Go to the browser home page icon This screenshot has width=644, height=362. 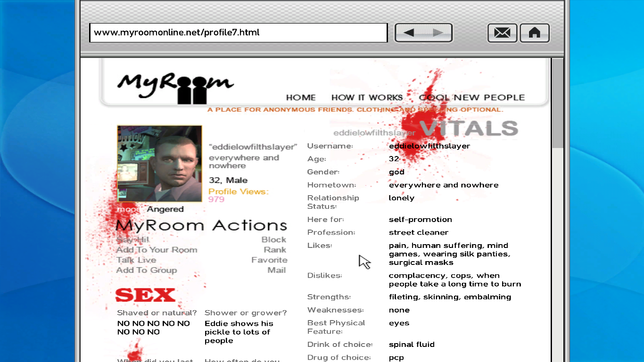[534, 33]
